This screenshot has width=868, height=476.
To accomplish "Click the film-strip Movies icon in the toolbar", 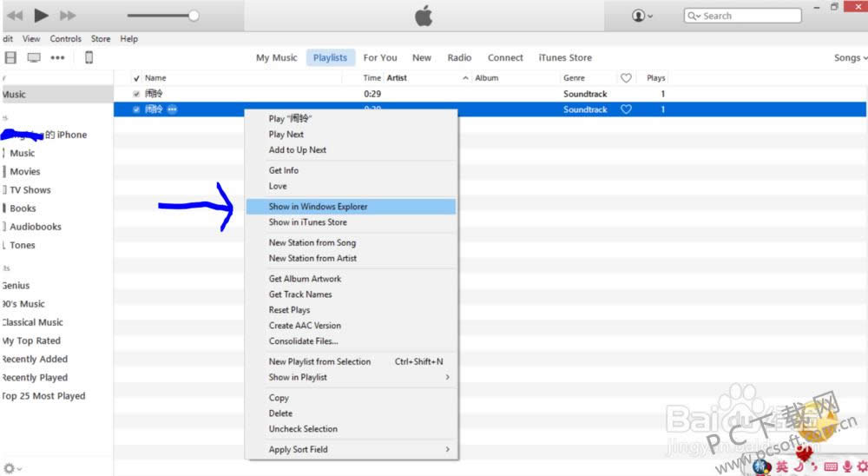I will [10, 57].
